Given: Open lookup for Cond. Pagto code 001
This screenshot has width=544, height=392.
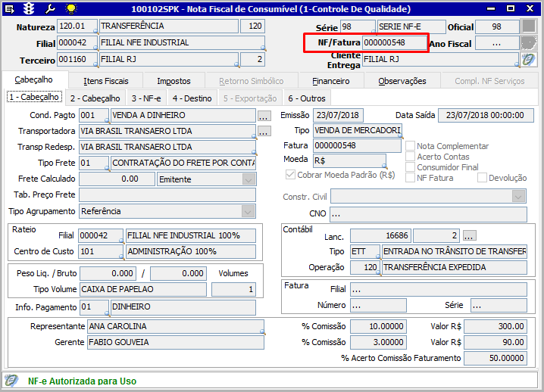Looking at the screenshot, I should point(107,121).
